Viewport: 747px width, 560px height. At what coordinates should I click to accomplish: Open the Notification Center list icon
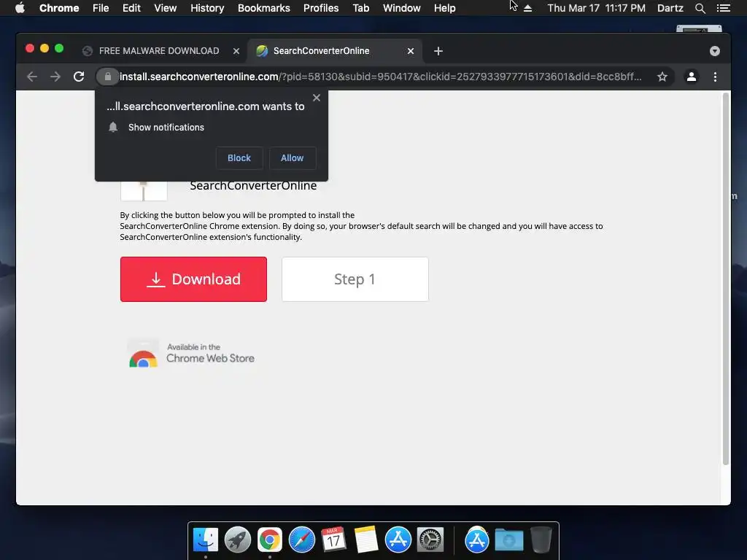coord(723,8)
